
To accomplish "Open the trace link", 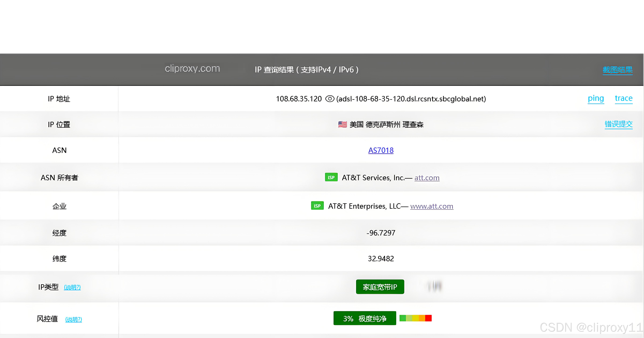I will tap(623, 98).
